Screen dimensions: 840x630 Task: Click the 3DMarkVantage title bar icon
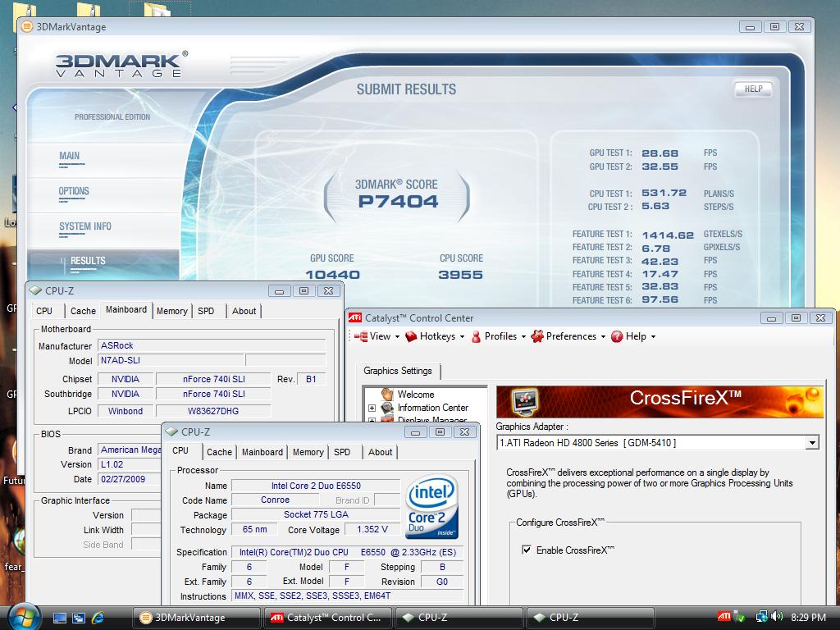coord(26,27)
